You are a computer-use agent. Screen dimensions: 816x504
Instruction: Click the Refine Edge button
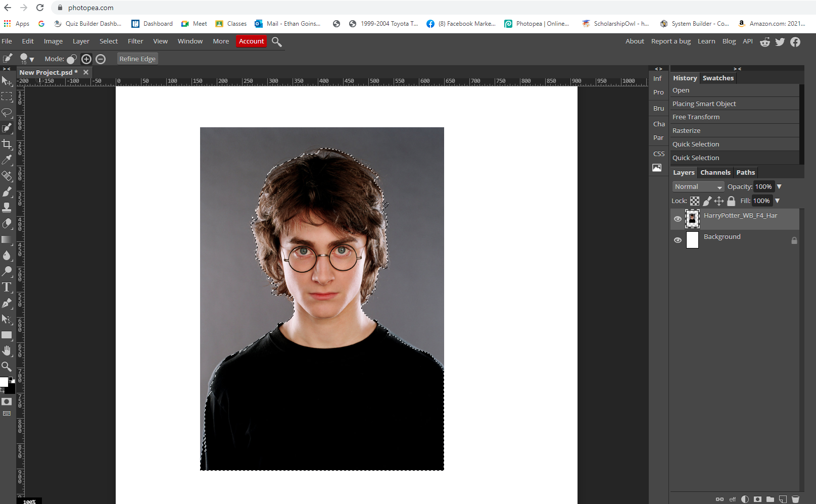click(x=137, y=59)
